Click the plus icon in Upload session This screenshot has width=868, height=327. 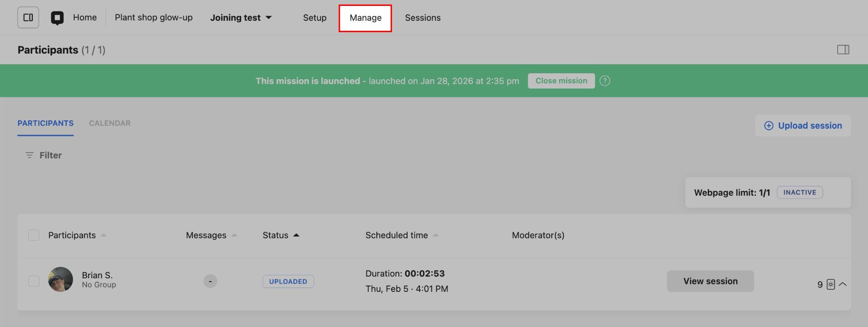coord(768,126)
